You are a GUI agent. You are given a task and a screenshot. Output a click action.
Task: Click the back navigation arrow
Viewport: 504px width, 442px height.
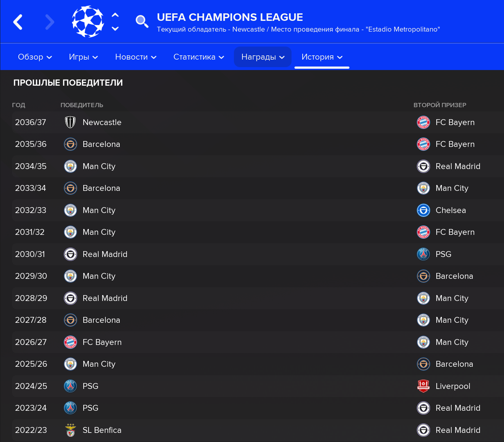pyautogui.click(x=18, y=22)
